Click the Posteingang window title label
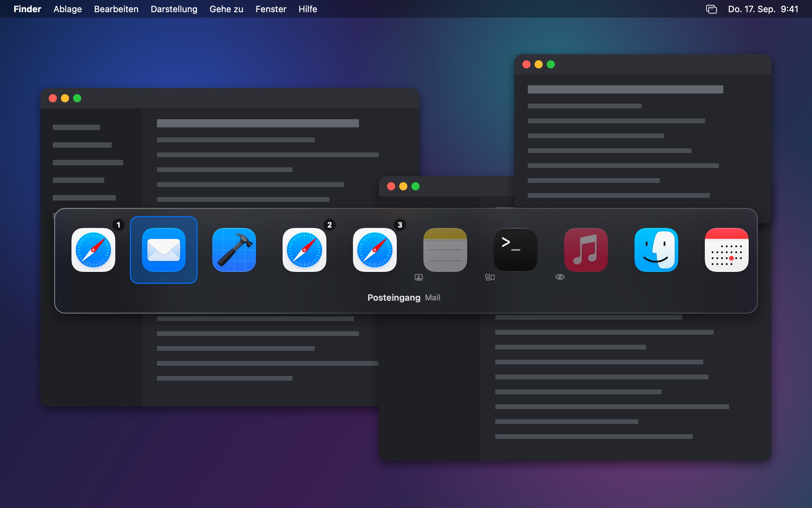The image size is (812, 508). (x=394, y=298)
